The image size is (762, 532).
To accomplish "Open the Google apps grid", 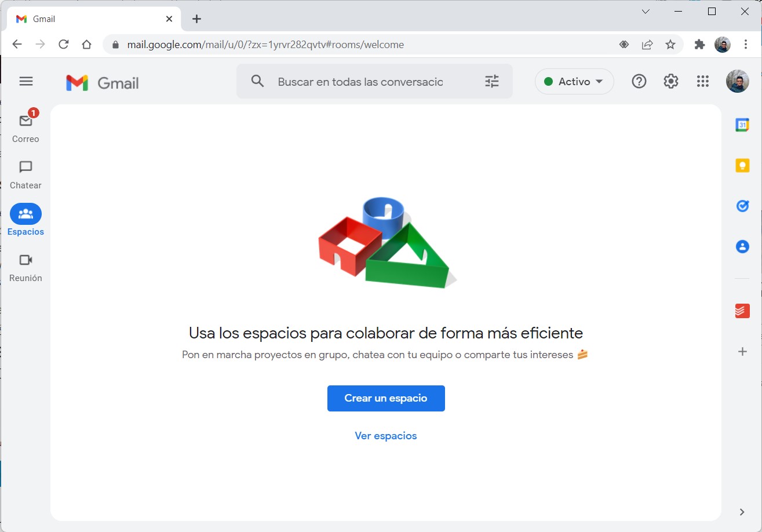I will [702, 82].
